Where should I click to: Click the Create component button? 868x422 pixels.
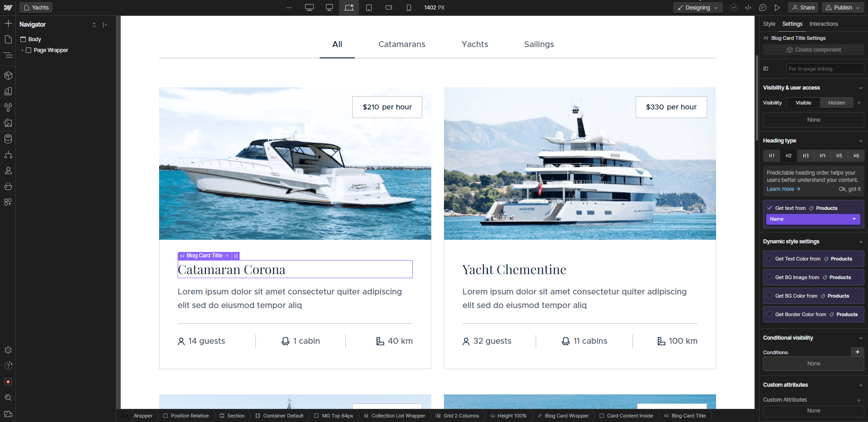(x=813, y=50)
